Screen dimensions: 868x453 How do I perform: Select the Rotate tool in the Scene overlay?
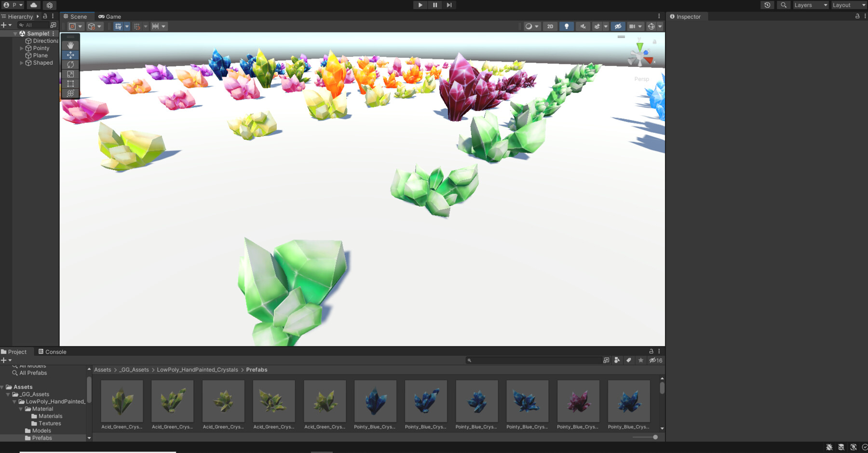[70, 64]
